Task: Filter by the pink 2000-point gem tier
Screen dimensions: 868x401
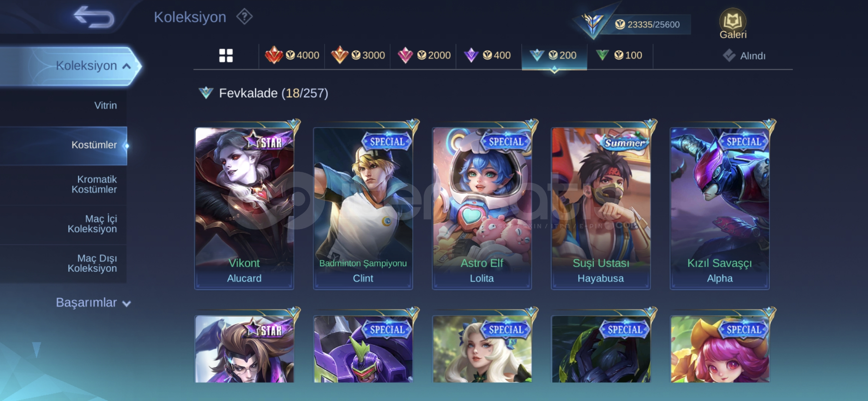Action: click(424, 55)
